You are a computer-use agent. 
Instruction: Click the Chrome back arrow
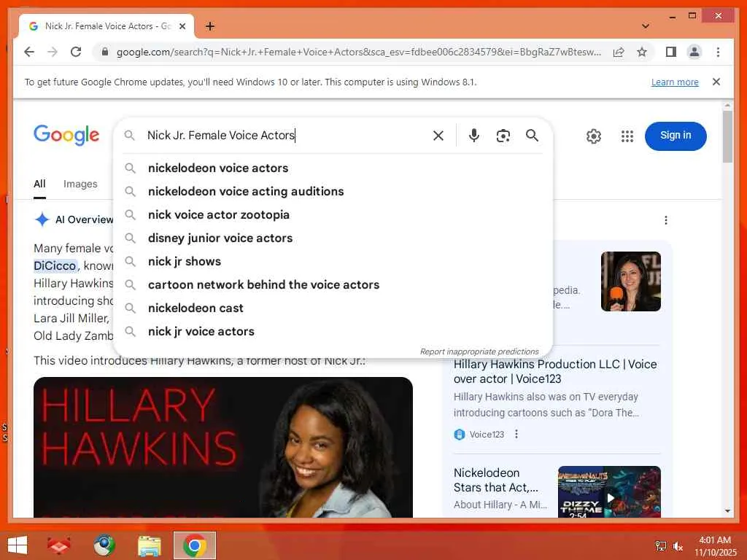tap(29, 52)
